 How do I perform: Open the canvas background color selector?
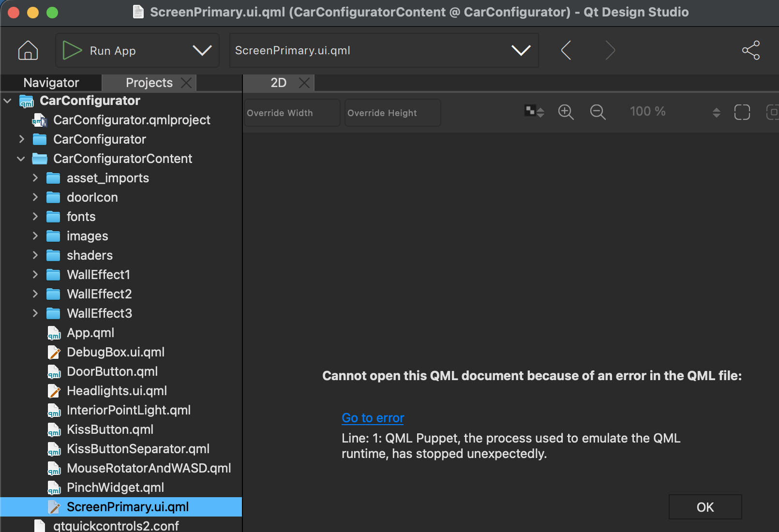coord(534,112)
